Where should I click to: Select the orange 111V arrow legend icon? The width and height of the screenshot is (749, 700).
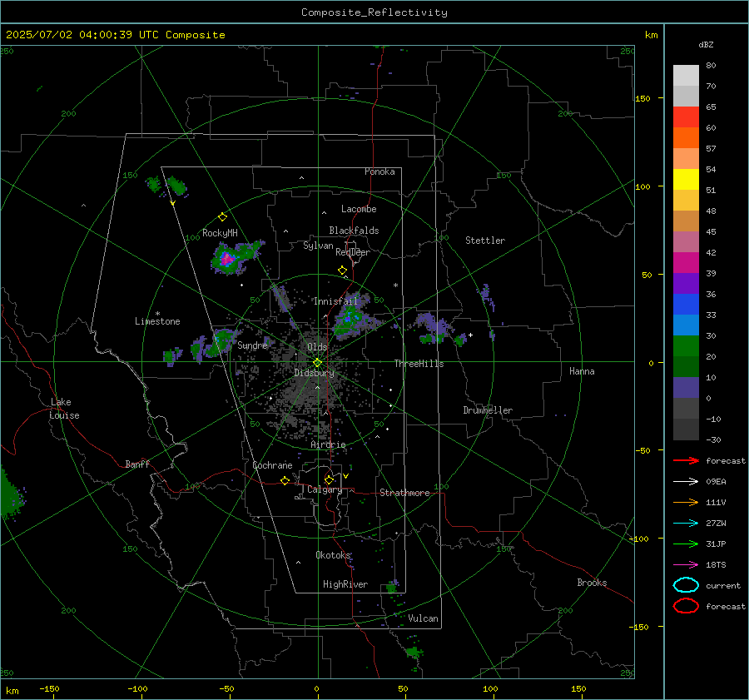686,502
